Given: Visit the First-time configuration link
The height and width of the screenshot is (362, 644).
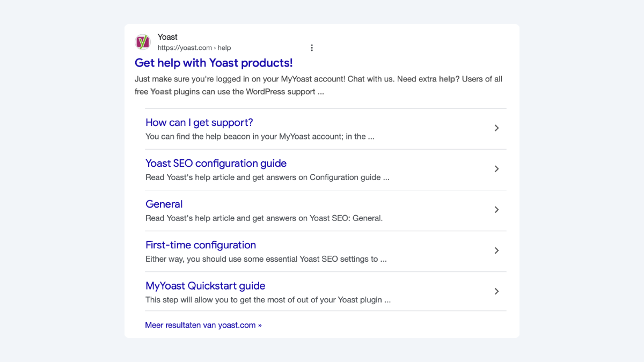Looking at the screenshot, I should pyautogui.click(x=201, y=245).
